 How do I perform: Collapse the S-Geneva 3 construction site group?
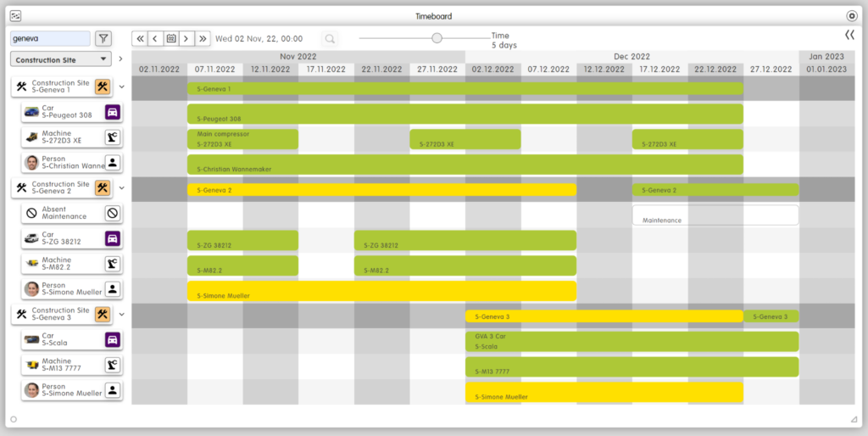click(x=121, y=315)
